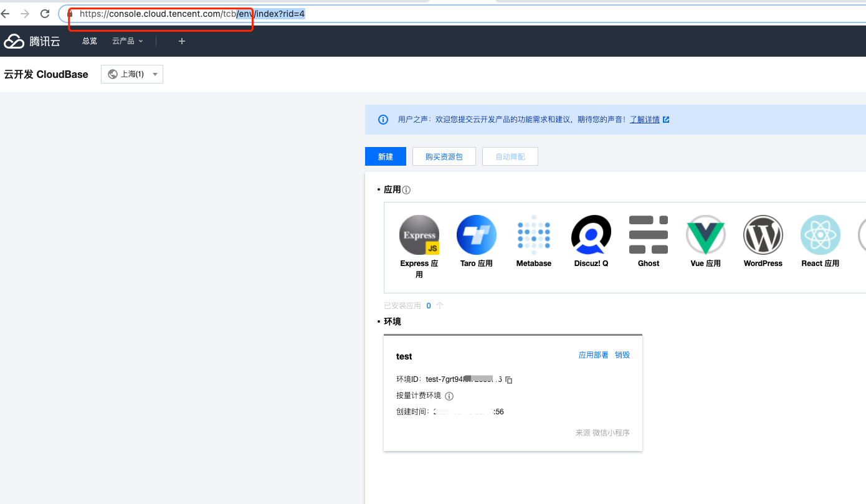Click 来源 微信小程序 text

click(602, 432)
